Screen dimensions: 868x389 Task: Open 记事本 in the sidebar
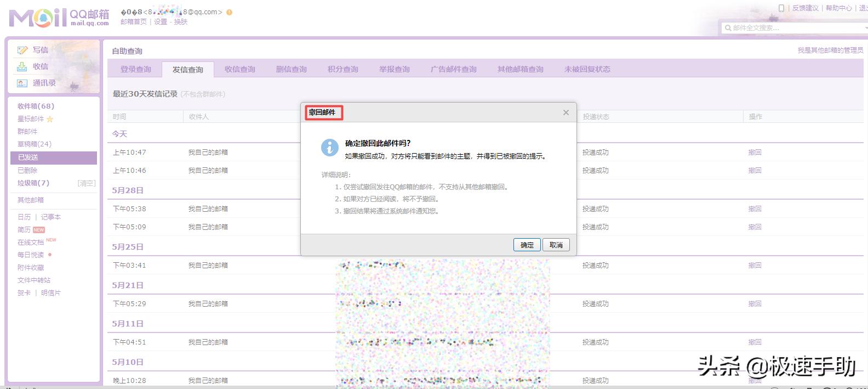[51, 217]
